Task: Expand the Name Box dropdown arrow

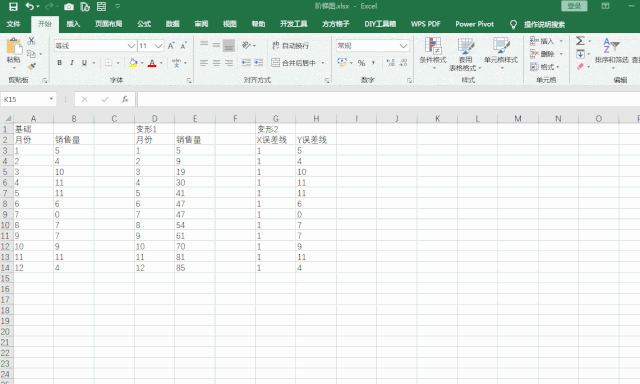Action: tap(51, 99)
